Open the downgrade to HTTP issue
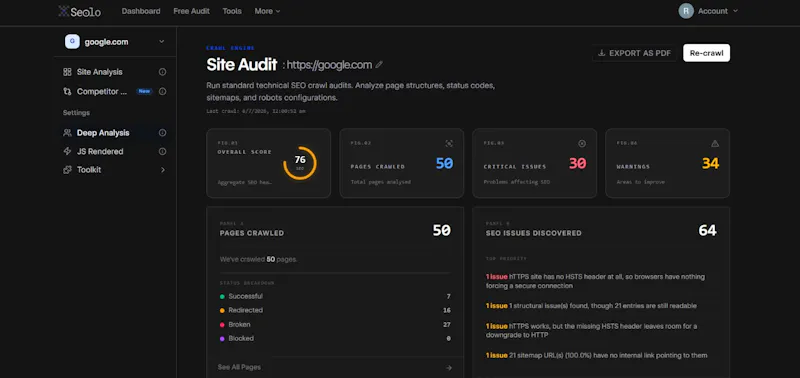The image size is (800, 378). click(591, 331)
